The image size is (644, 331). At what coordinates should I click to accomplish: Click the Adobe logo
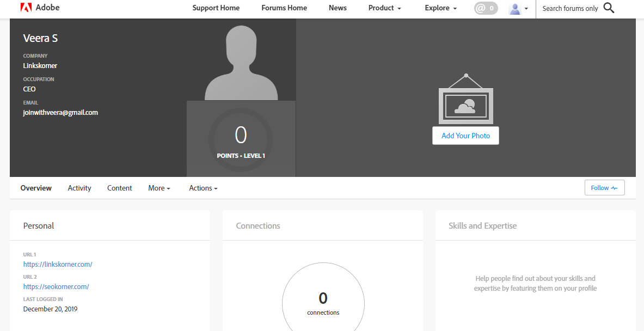click(26, 8)
